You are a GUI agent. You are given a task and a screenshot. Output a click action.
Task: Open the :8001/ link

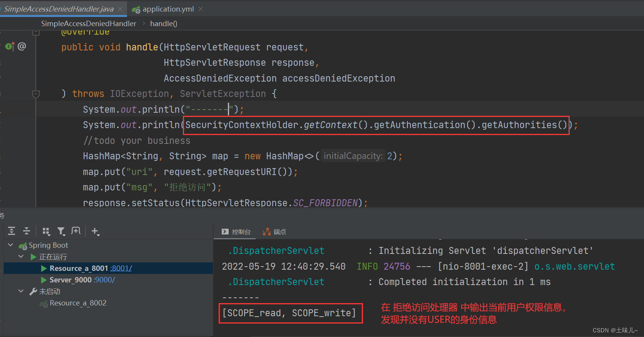pos(121,268)
